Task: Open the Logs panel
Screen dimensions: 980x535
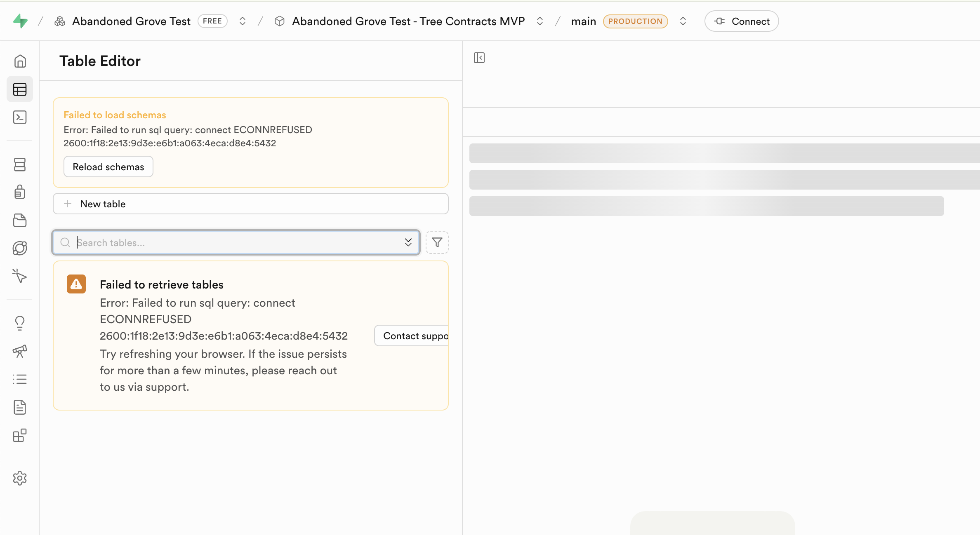Action: coord(20,379)
